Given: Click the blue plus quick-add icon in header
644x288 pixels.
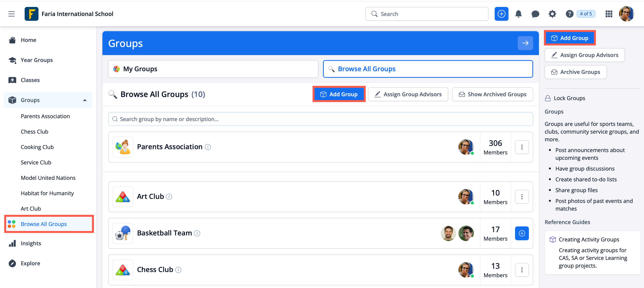Looking at the screenshot, I should pyautogui.click(x=501, y=14).
